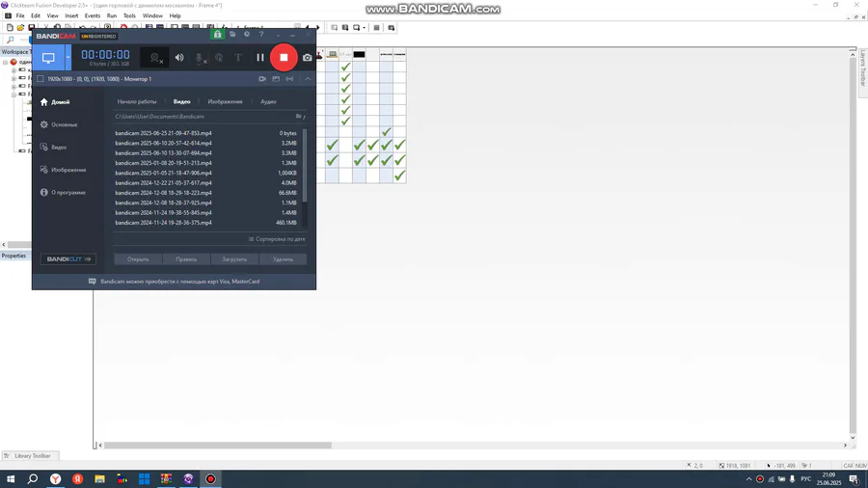The image size is (868, 488).
Task: Switch to the Изображения tab in Bandicam
Action: pyautogui.click(x=225, y=102)
